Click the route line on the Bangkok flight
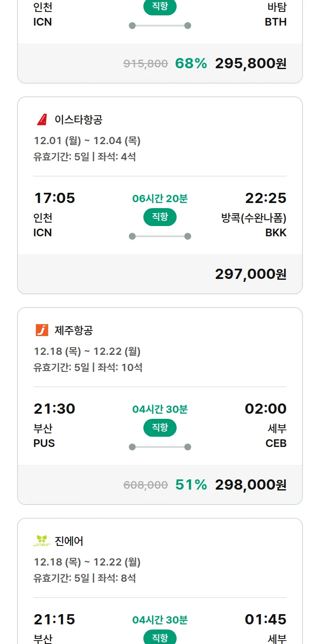This screenshot has height=644, width=320. [160, 236]
